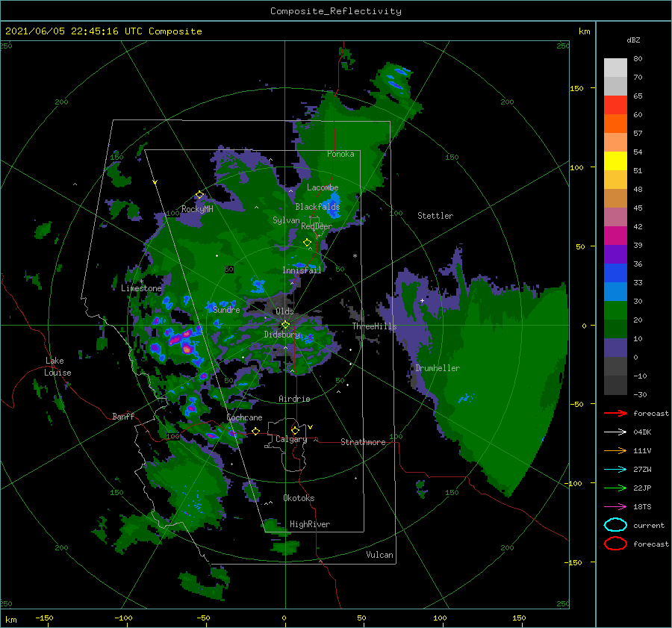
Task: Click the yellow diamond marker below RedDeer
Action: click(307, 243)
